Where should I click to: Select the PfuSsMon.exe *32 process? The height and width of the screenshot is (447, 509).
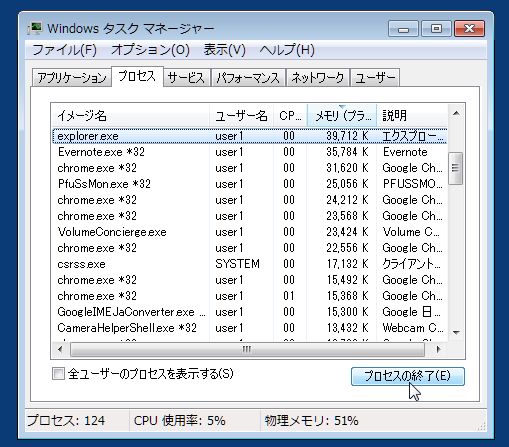249,184
